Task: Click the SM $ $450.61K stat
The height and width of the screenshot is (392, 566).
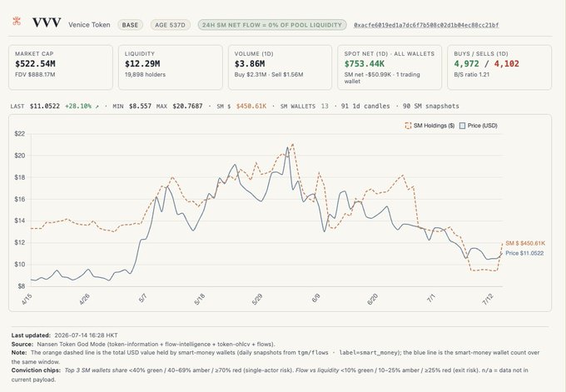Action: point(241,107)
